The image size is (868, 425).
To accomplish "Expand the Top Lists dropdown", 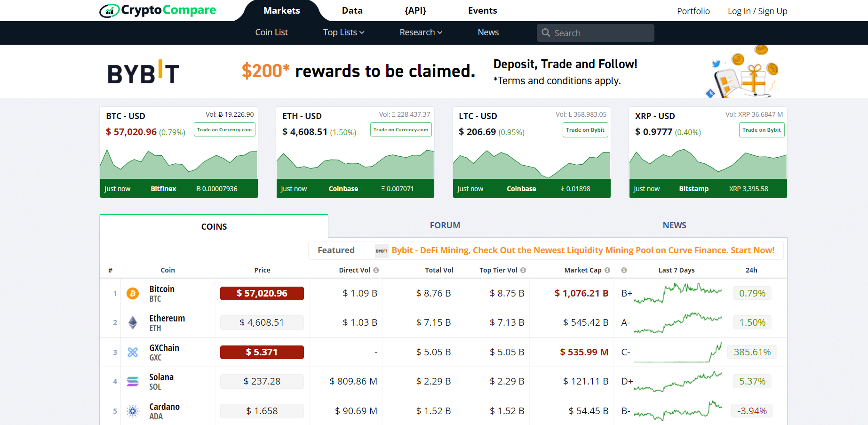I will coord(343,32).
